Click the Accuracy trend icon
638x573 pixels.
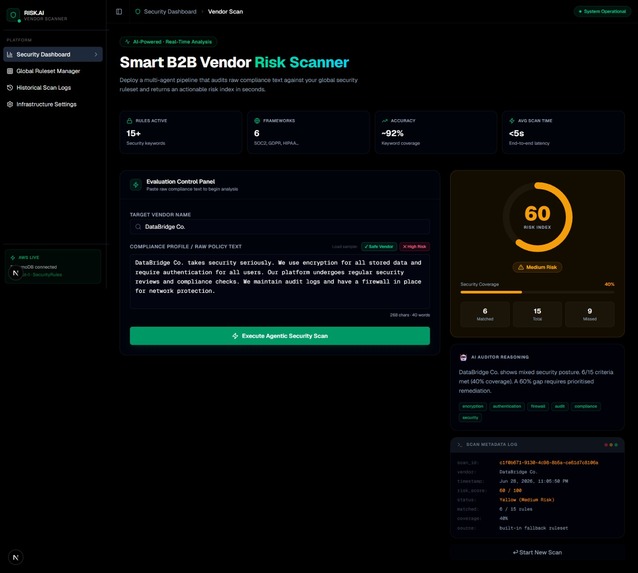[385, 121]
